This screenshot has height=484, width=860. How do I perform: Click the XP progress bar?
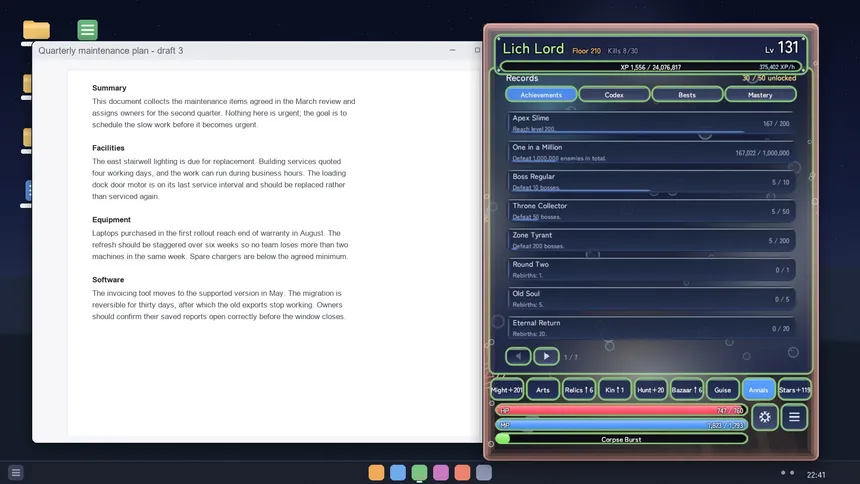pos(650,67)
